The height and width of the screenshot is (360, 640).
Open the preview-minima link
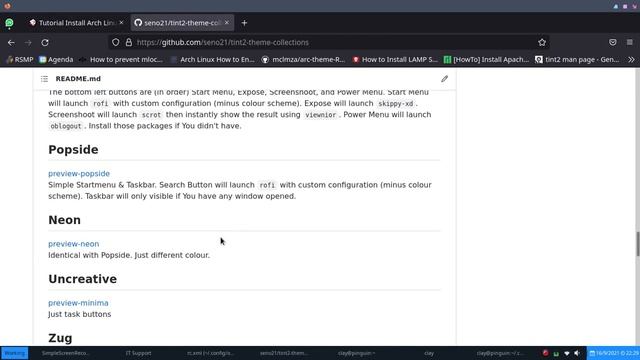pos(78,303)
